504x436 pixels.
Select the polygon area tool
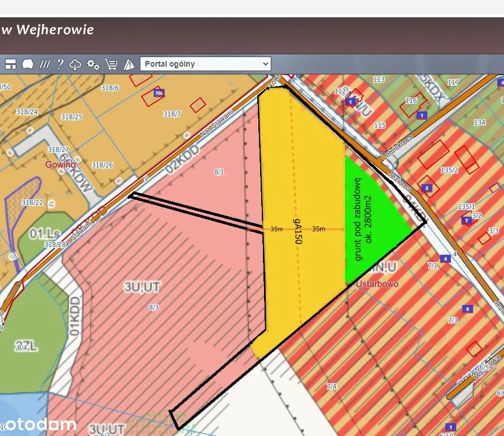click(27, 64)
